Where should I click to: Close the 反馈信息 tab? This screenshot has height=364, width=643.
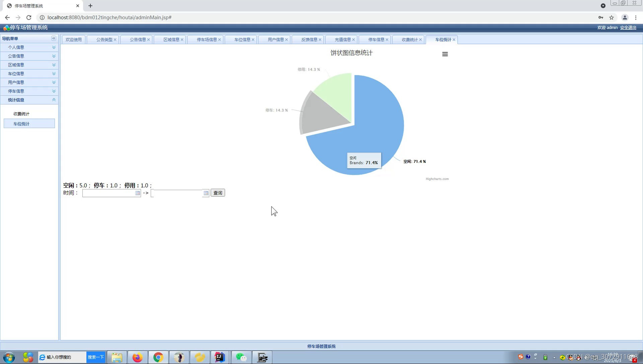320,40
